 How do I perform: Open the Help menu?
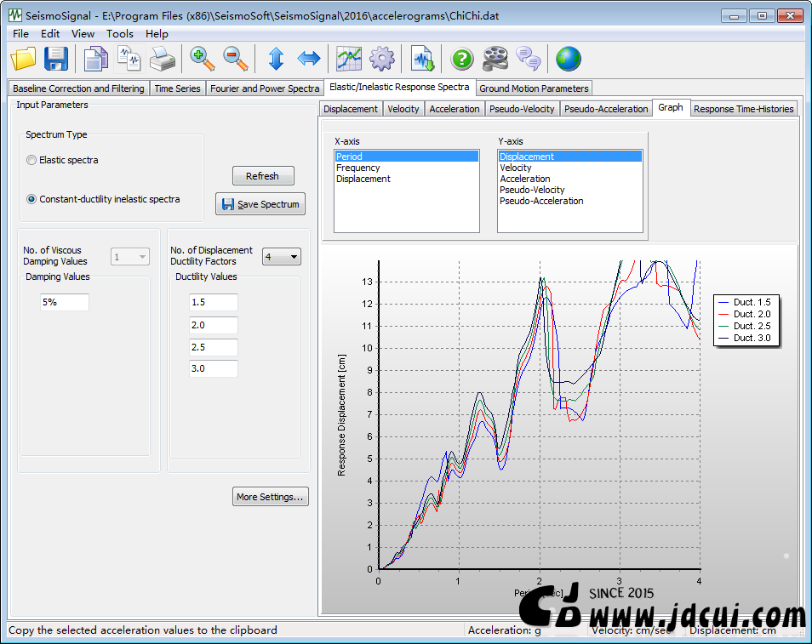point(157,34)
